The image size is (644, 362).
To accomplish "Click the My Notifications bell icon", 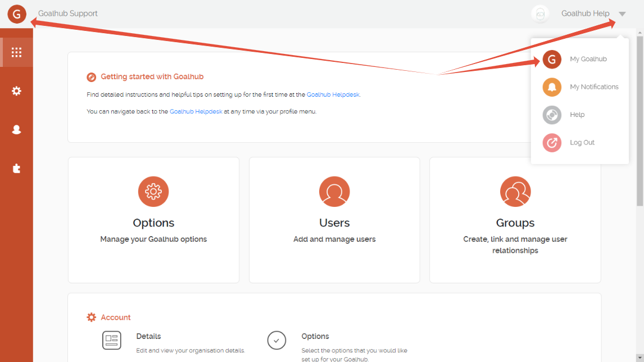I will click(x=552, y=87).
